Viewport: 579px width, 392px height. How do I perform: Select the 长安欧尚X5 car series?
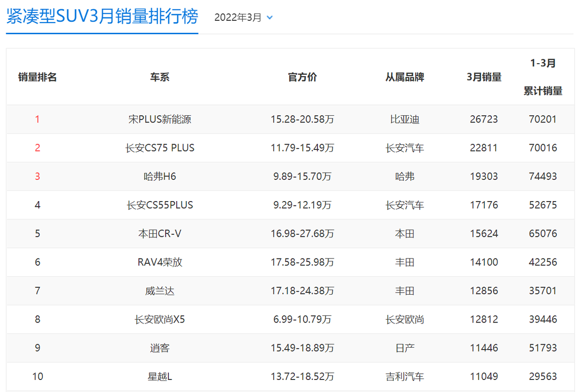click(x=160, y=319)
